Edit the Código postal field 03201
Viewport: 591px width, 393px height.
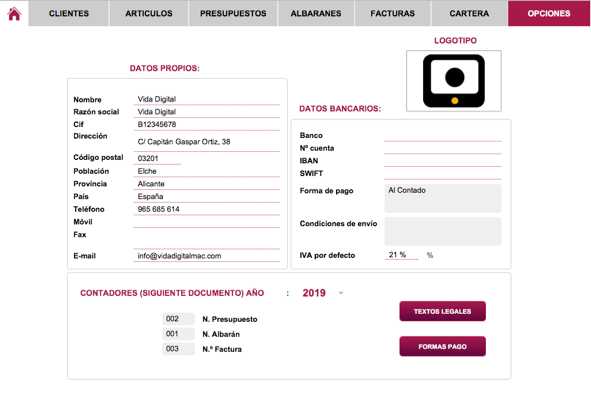157,158
